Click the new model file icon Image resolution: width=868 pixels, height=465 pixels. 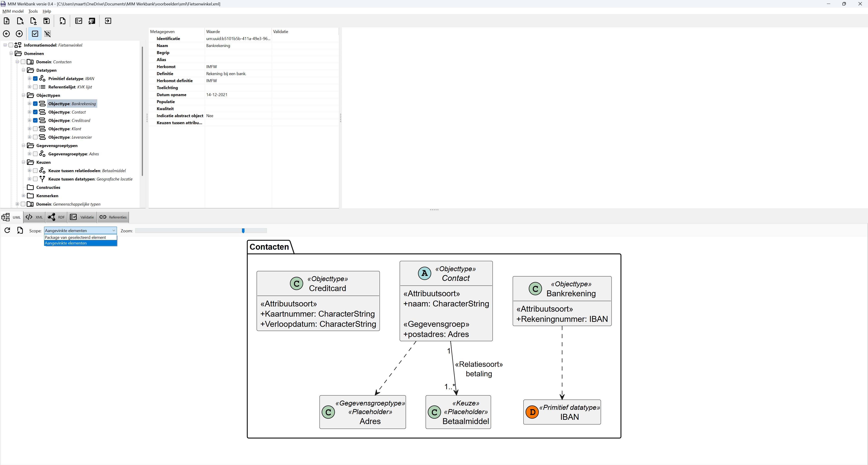[x=6, y=21]
